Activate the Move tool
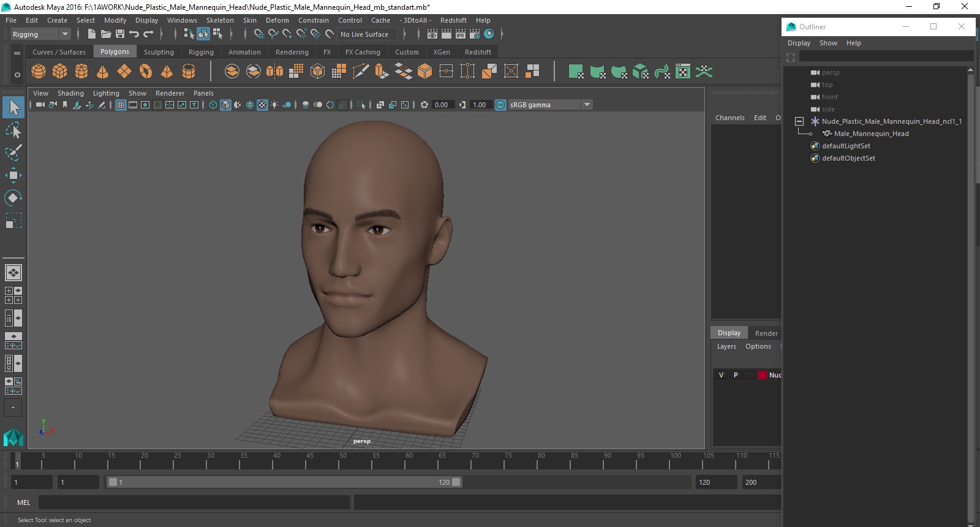The height and width of the screenshot is (527, 980). (13, 175)
